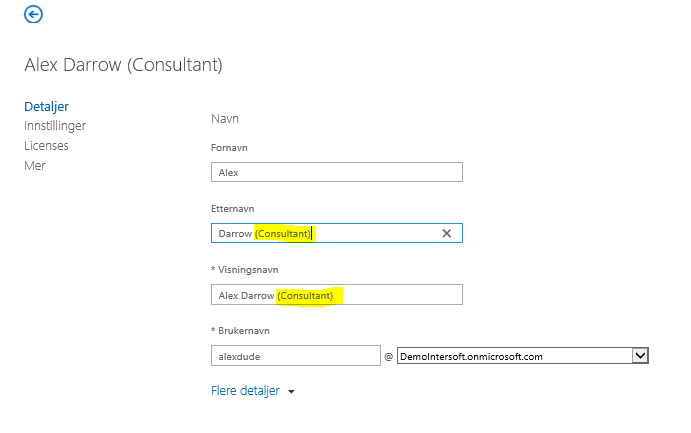Click the Fornavn field label
Viewport: 691px width, 433px height.
[x=229, y=148]
